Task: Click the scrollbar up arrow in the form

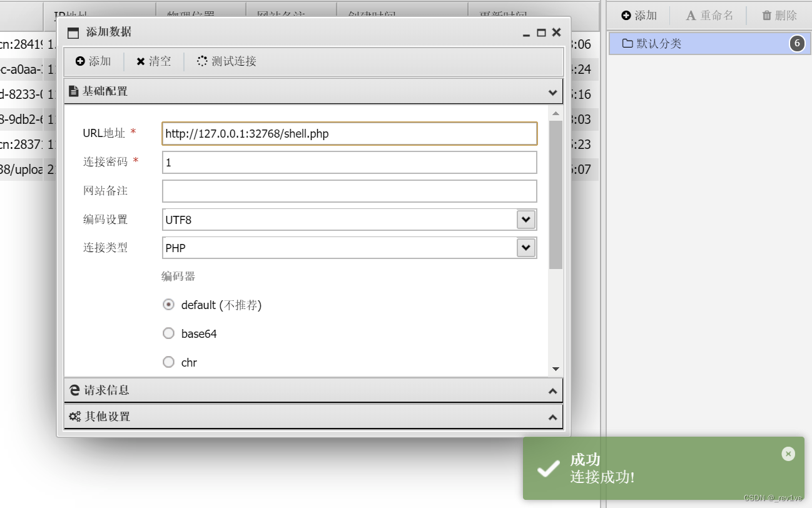Action: tap(556, 113)
